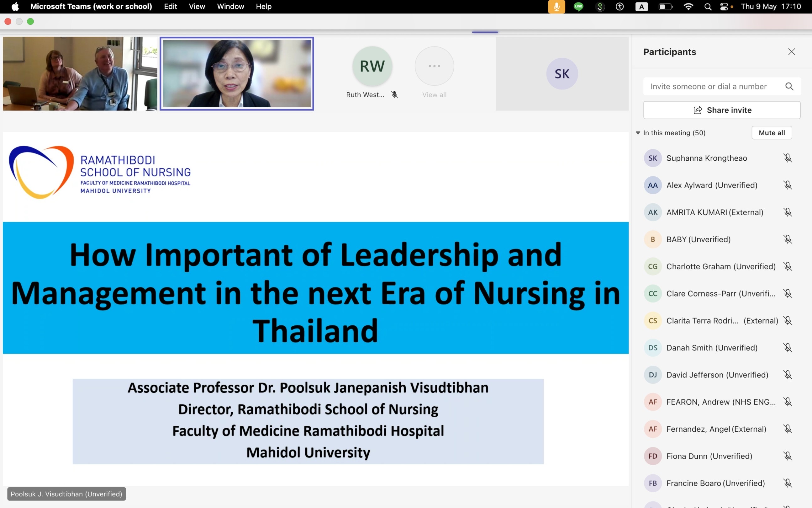The width and height of the screenshot is (812, 508).
Task: Click the orange microphone menu bar icon
Action: point(556,6)
